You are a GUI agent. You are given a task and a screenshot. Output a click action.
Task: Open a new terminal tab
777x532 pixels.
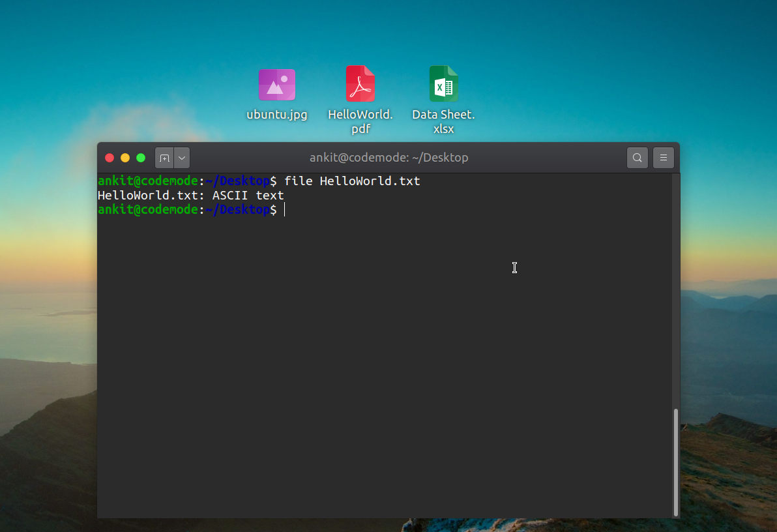point(164,158)
